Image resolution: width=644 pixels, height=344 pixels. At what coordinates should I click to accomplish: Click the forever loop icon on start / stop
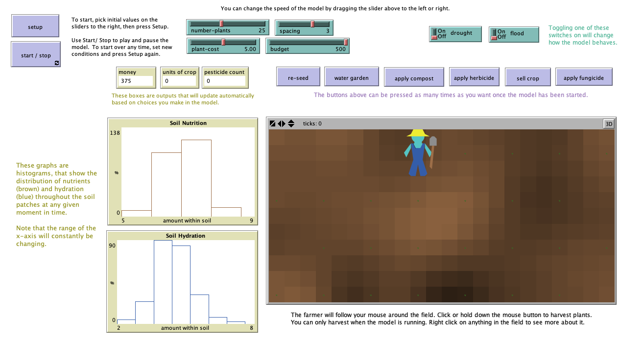click(x=56, y=63)
